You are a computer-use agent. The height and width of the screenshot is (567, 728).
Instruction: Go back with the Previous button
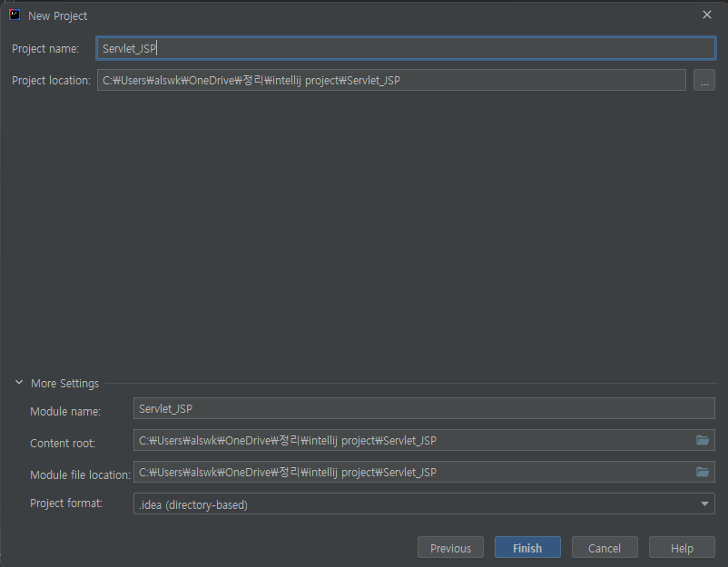click(x=450, y=548)
